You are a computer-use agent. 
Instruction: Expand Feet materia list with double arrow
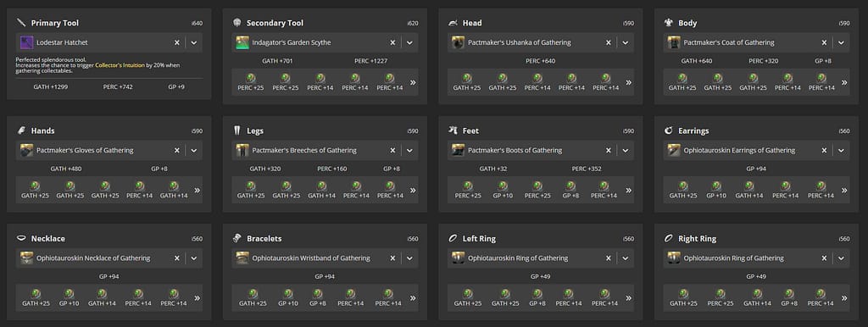[628, 191]
